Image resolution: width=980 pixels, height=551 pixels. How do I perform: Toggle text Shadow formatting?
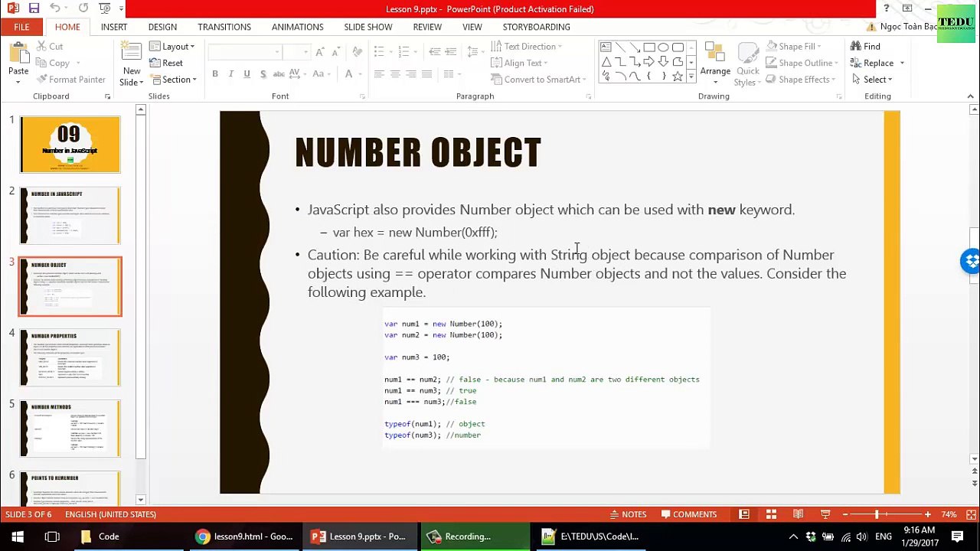[263, 74]
